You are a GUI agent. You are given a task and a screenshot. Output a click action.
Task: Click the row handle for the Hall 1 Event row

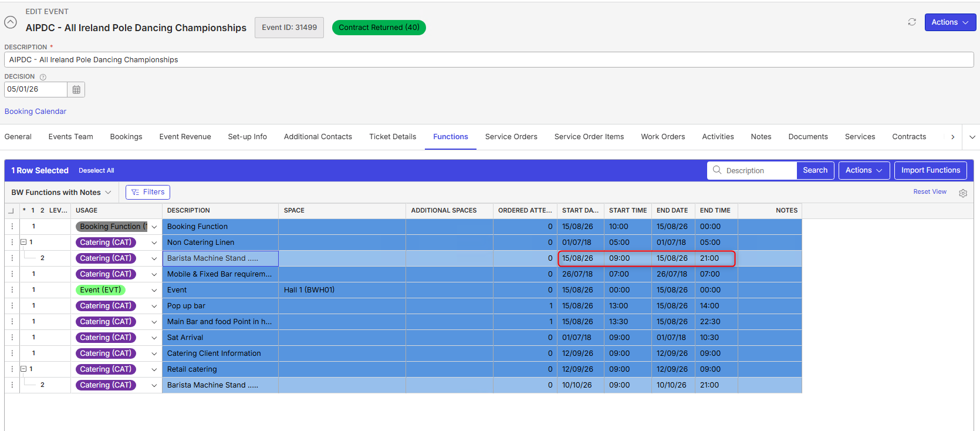tap(12, 290)
